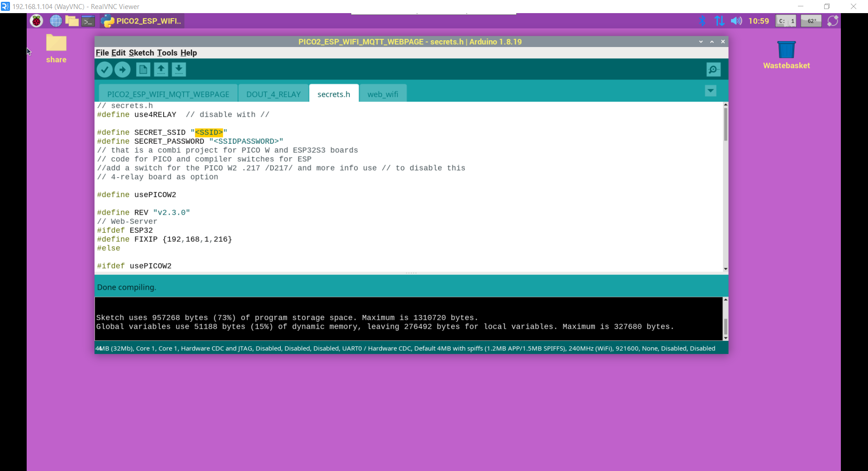Open a sketch with the up arrow icon
868x471 pixels.
pyautogui.click(x=161, y=70)
